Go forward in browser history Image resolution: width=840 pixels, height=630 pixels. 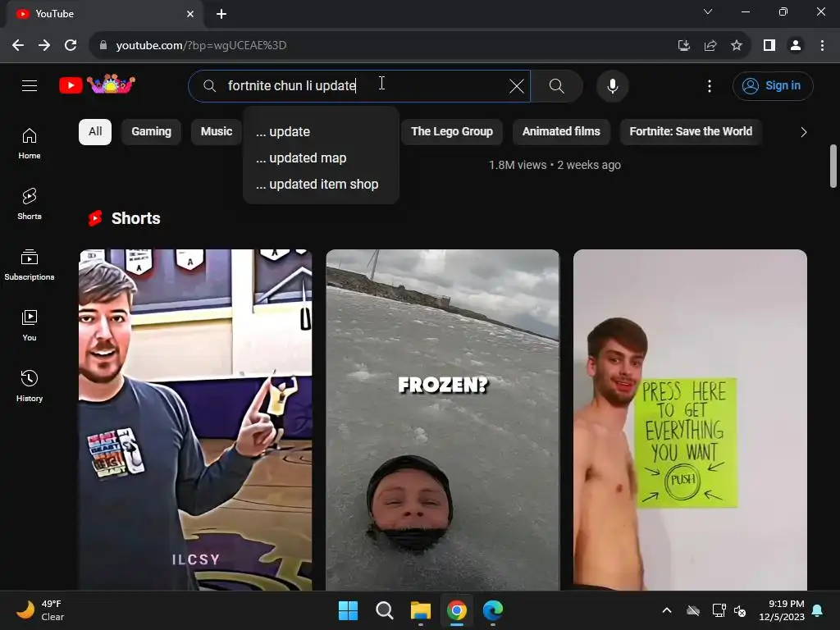click(44, 46)
